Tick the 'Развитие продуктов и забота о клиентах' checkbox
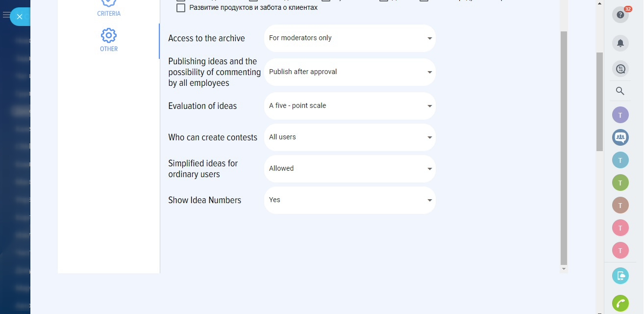The height and width of the screenshot is (314, 644). click(181, 8)
